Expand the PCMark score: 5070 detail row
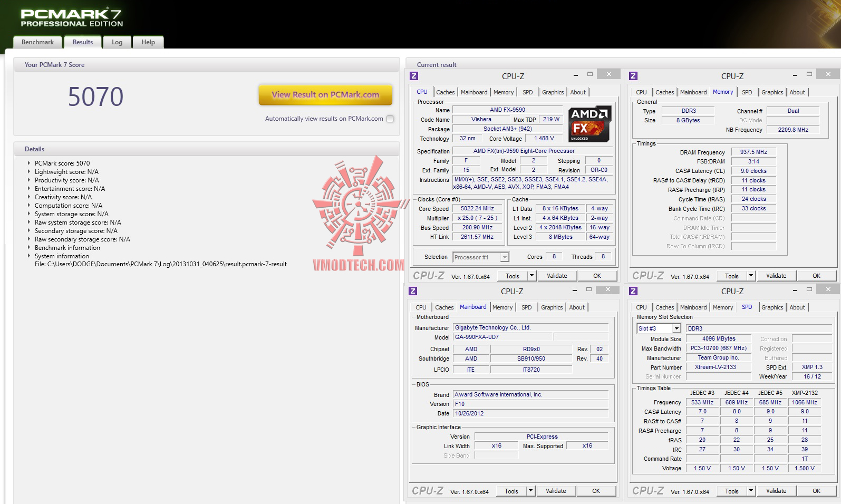Screen dimensions: 841x504 tap(29, 163)
